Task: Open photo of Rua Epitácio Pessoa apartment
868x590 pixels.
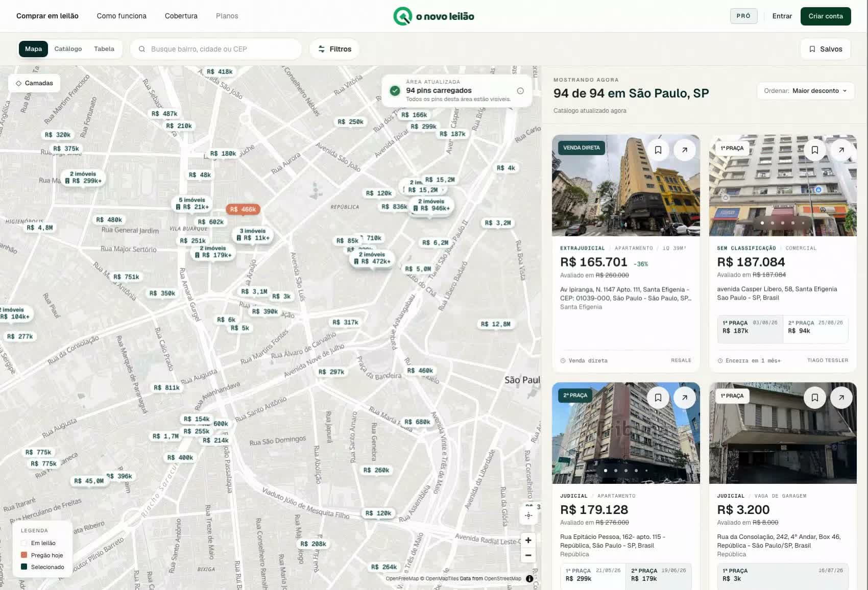Action: click(626, 433)
